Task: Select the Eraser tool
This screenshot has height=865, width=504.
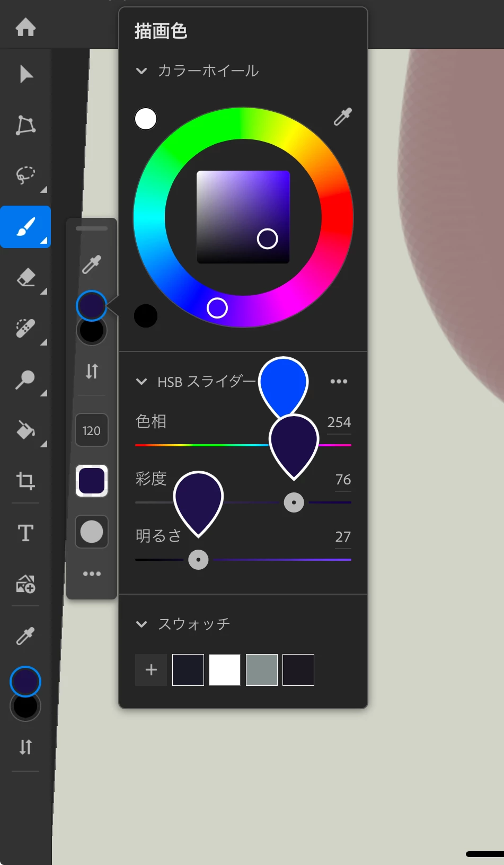Action: [25, 277]
